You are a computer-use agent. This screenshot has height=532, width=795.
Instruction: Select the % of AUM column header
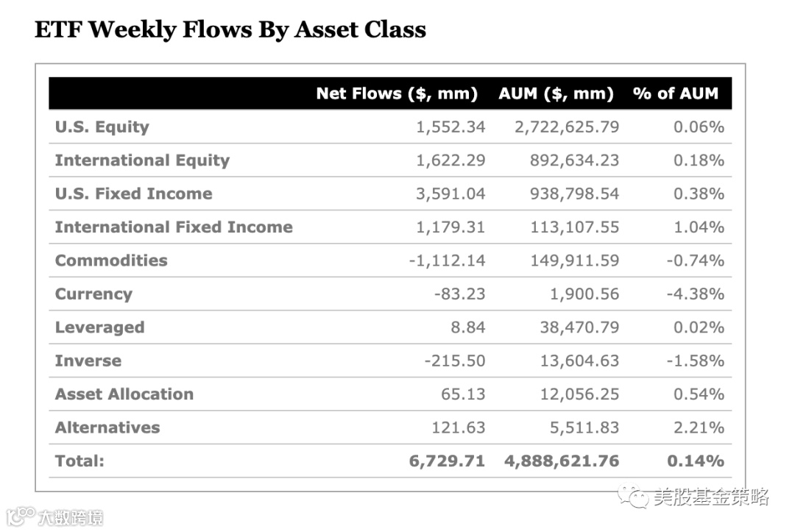pos(675,93)
